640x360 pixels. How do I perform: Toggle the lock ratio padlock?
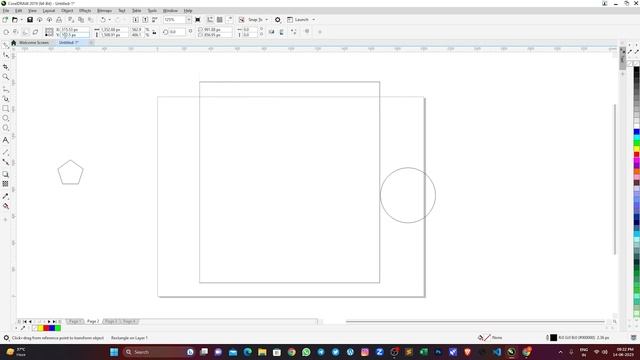coord(154,32)
